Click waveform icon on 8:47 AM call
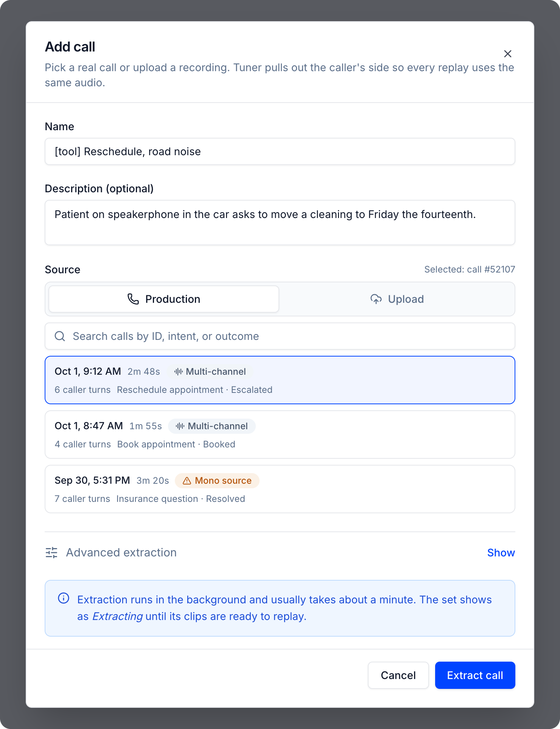The width and height of the screenshot is (560, 729). click(x=180, y=426)
